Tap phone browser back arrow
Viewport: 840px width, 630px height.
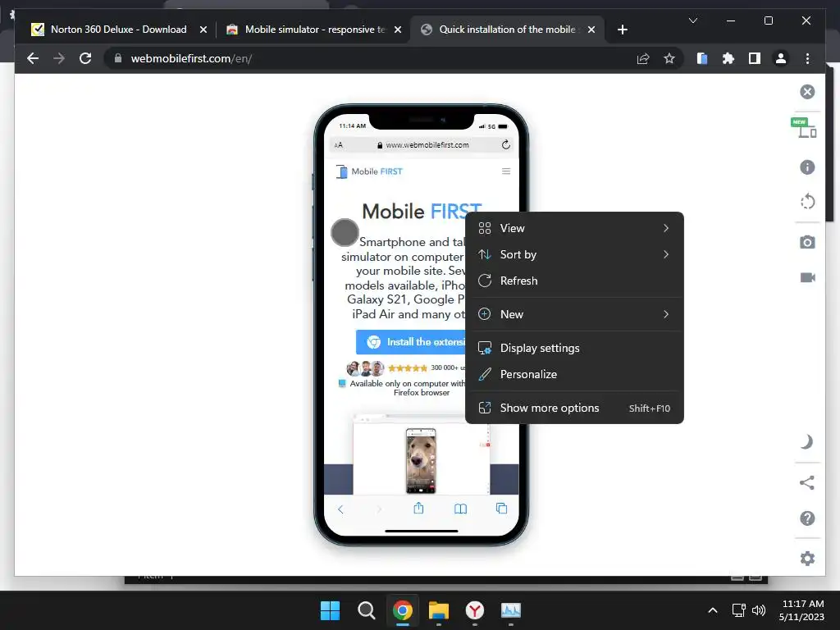340,509
